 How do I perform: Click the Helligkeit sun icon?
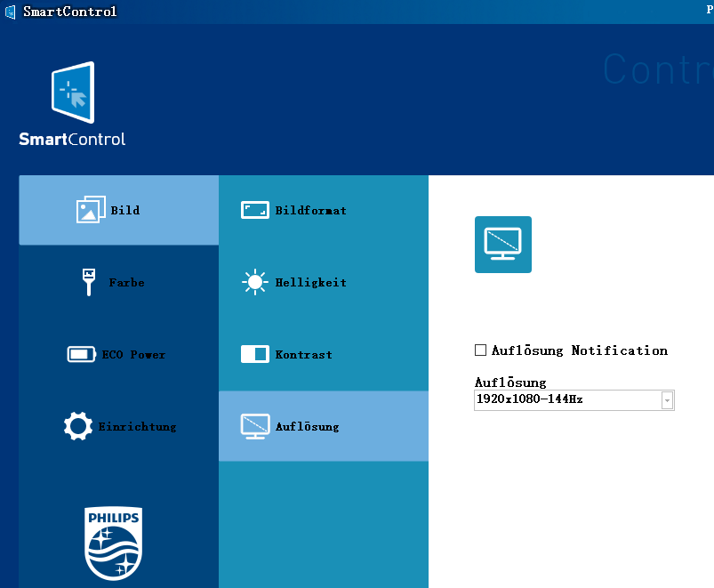(254, 282)
